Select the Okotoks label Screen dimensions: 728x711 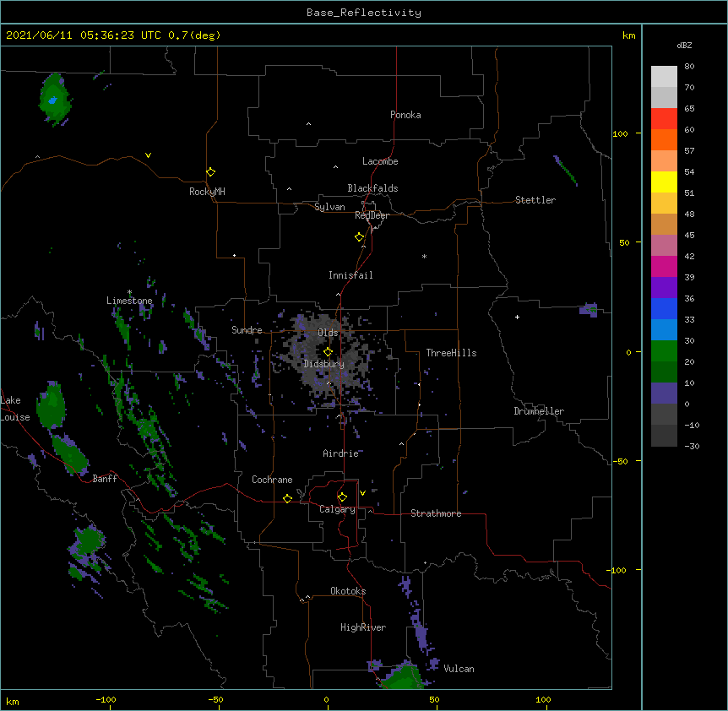tap(348, 591)
